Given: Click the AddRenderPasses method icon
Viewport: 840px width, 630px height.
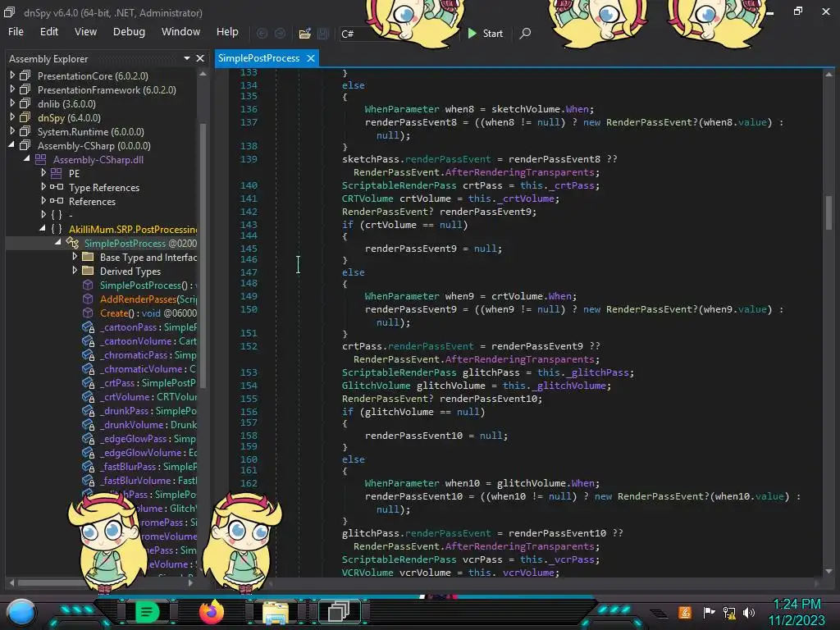Looking at the screenshot, I should click(x=88, y=299).
